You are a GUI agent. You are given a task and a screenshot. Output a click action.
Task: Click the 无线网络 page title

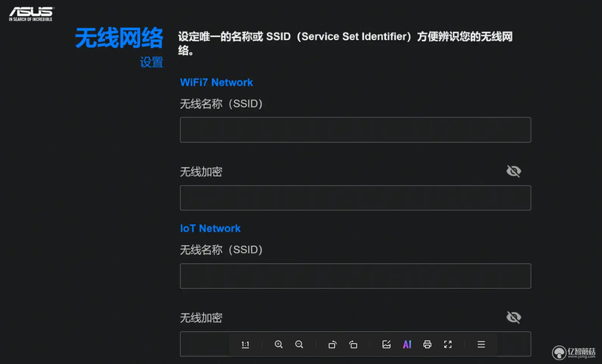click(x=120, y=38)
